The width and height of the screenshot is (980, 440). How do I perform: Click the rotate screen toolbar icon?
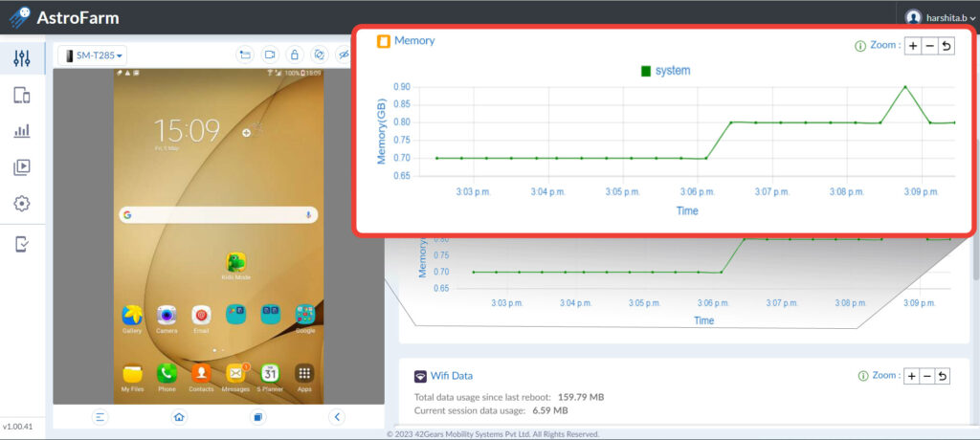point(320,55)
